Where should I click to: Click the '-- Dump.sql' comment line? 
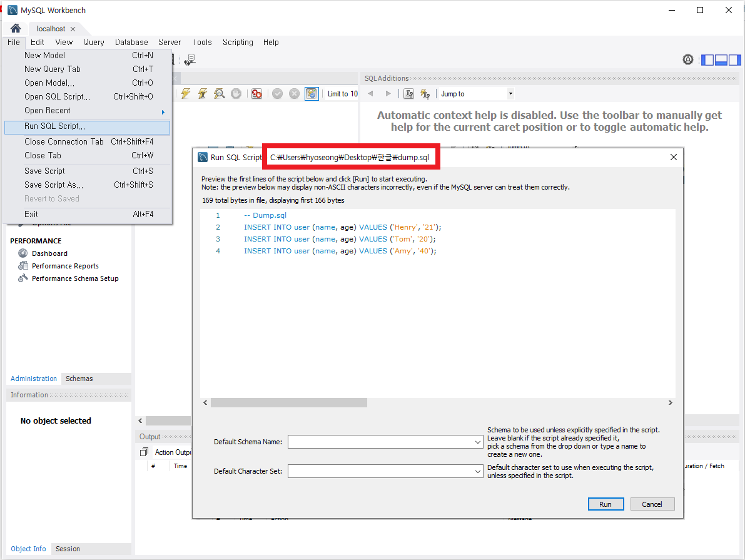265,215
